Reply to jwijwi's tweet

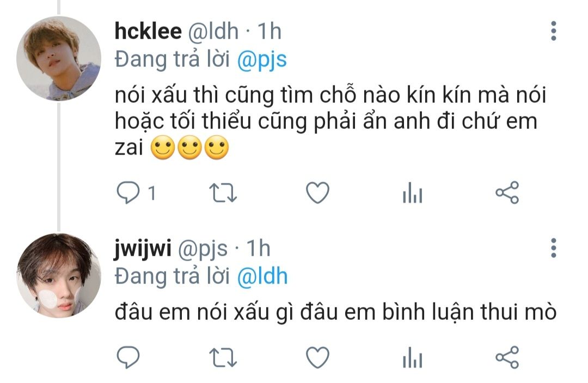click(128, 357)
